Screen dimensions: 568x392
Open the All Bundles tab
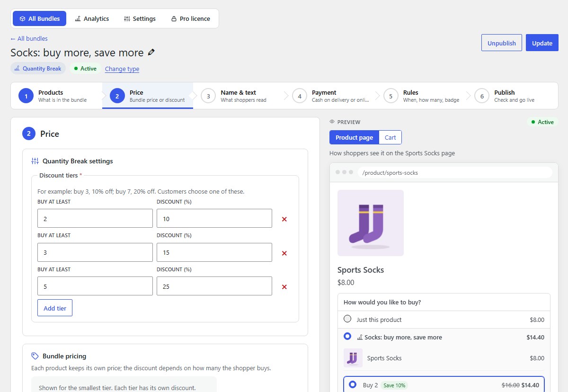point(40,18)
